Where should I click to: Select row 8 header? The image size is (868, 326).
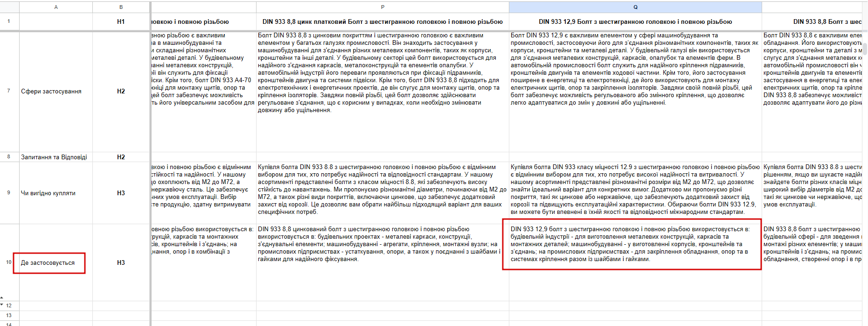(x=9, y=157)
